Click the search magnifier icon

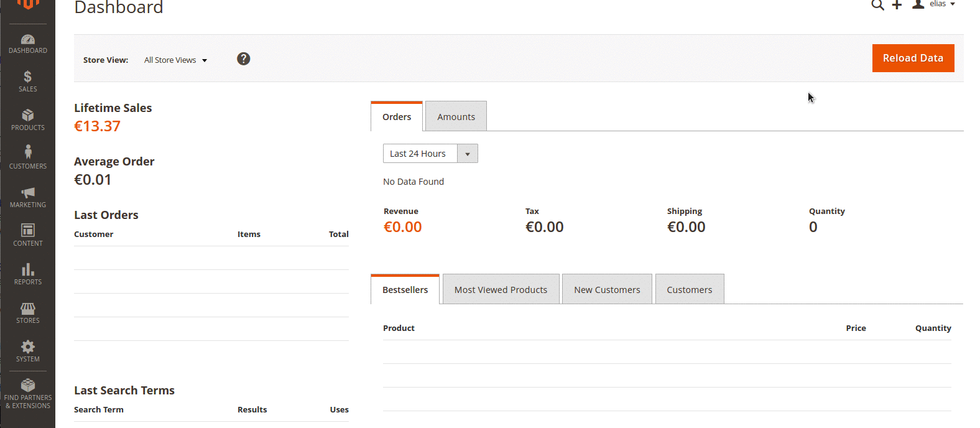(x=877, y=5)
